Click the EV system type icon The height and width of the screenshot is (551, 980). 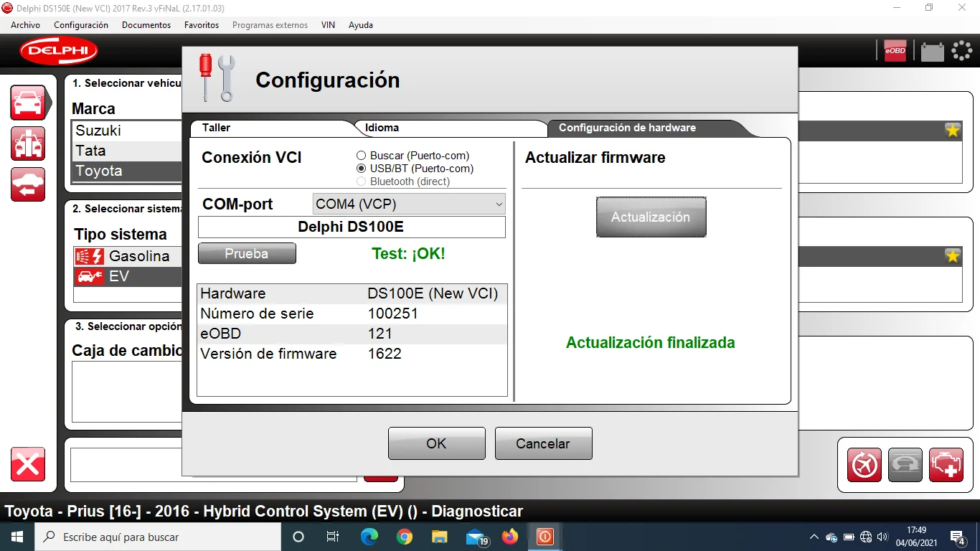coord(90,276)
